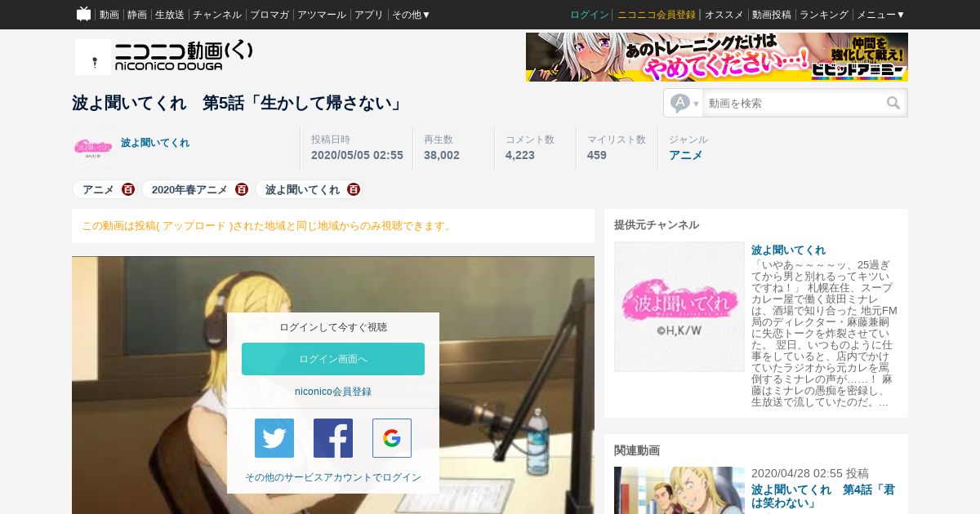Screen dimensions: 980x514
Task: Click the ログイン画面へ button
Action: pyautogui.click(x=333, y=359)
